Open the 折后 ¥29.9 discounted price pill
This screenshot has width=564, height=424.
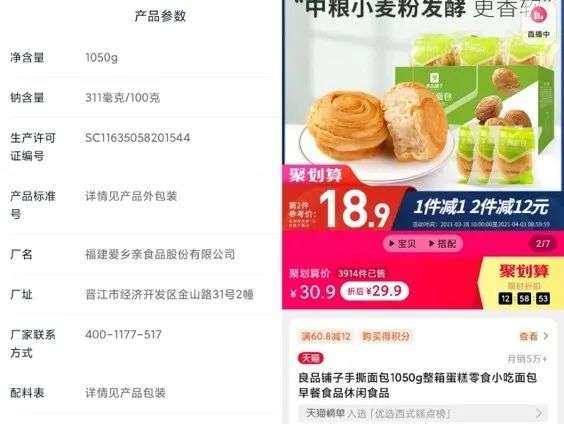[x=374, y=291]
